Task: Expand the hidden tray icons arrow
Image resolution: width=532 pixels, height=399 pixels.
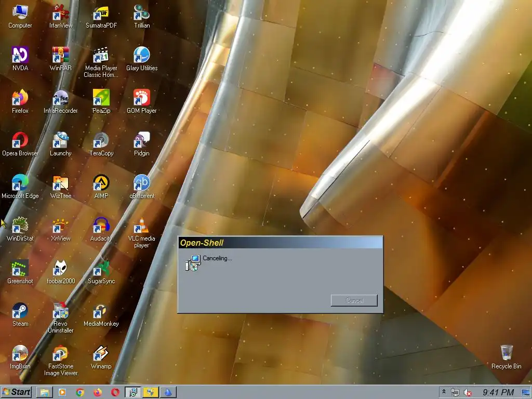Action: point(444,392)
